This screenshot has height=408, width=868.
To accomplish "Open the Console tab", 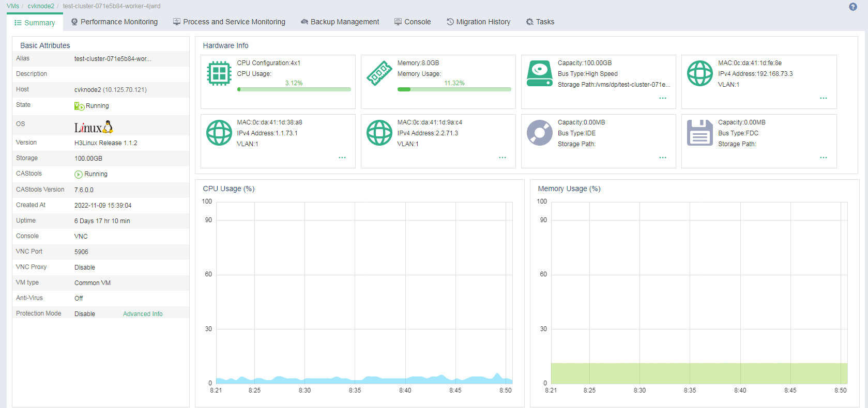I will 413,22.
